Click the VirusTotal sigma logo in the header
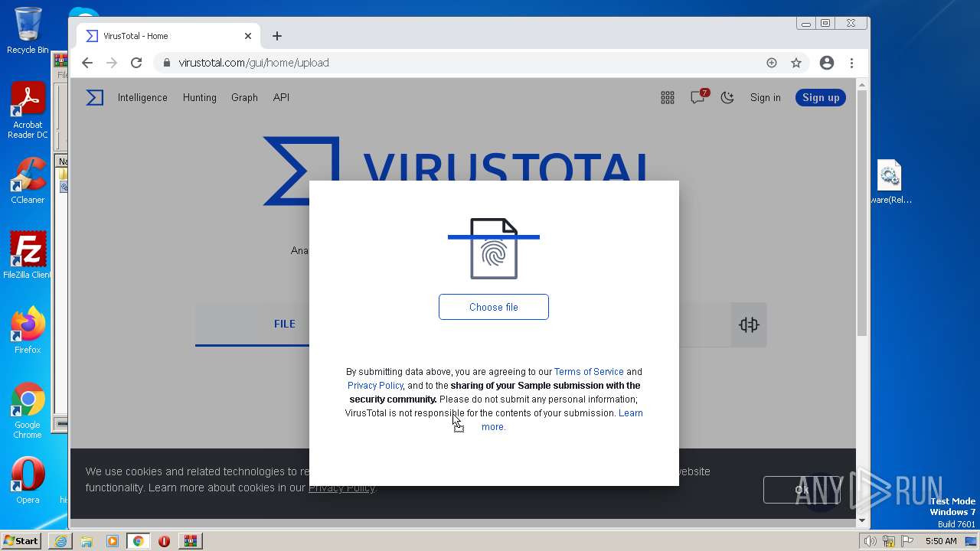The height and width of the screenshot is (551, 980). point(95,97)
